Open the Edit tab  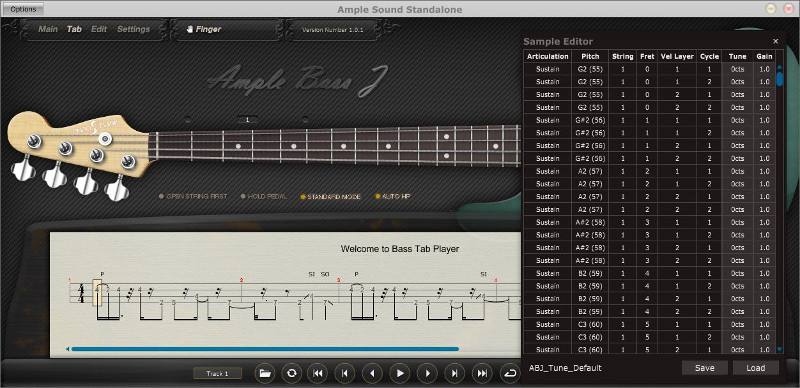99,30
